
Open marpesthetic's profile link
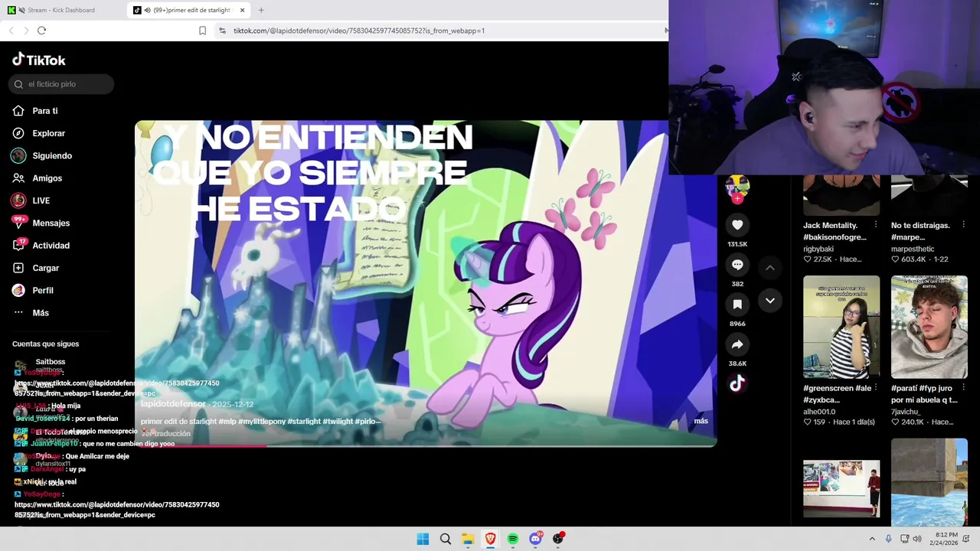click(x=913, y=249)
